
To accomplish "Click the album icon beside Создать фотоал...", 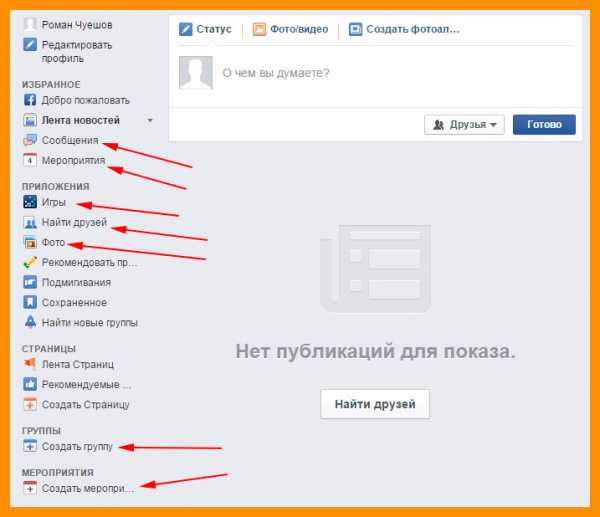I will pos(355,29).
